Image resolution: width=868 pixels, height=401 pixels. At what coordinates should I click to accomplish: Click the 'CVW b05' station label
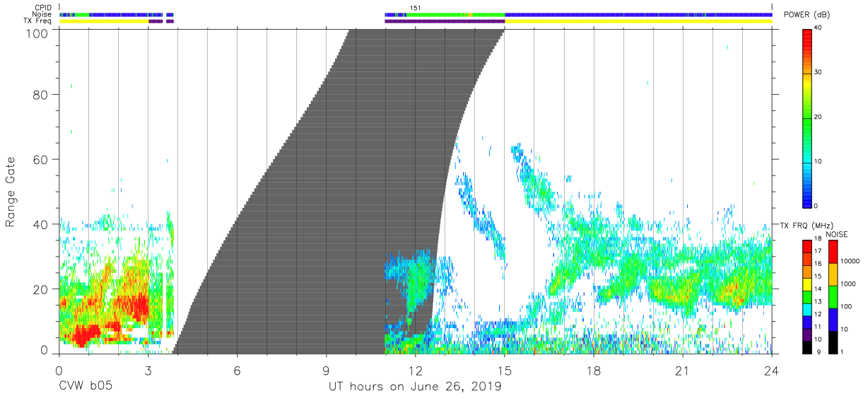pyautogui.click(x=85, y=387)
